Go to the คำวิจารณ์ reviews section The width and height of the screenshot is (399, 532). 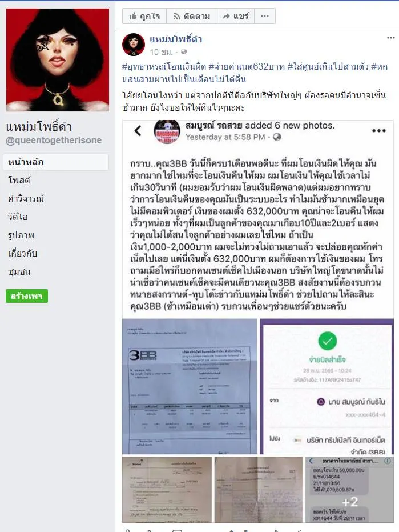click(x=26, y=198)
